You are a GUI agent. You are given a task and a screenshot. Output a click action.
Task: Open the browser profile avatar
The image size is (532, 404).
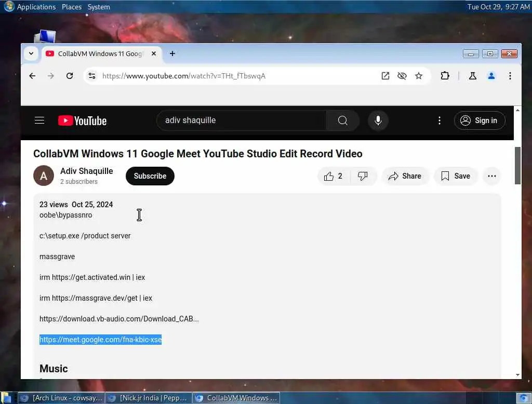pyautogui.click(x=491, y=76)
